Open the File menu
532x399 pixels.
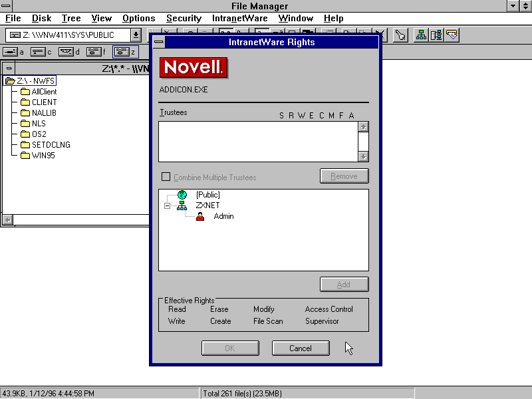(13, 19)
